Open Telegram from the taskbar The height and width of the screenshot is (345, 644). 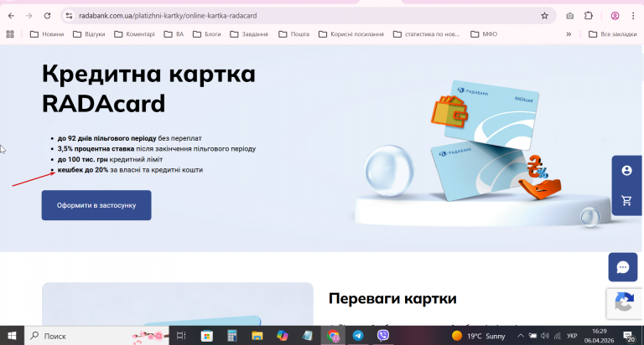point(358,336)
